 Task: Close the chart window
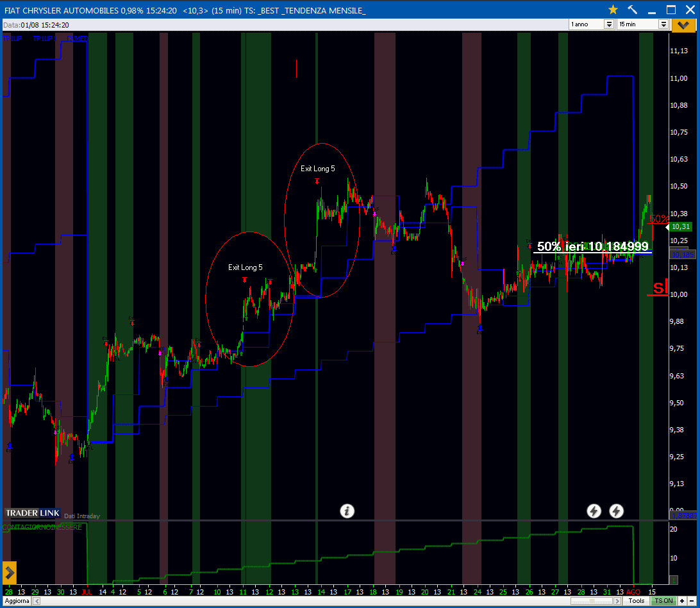[x=690, y=10]
